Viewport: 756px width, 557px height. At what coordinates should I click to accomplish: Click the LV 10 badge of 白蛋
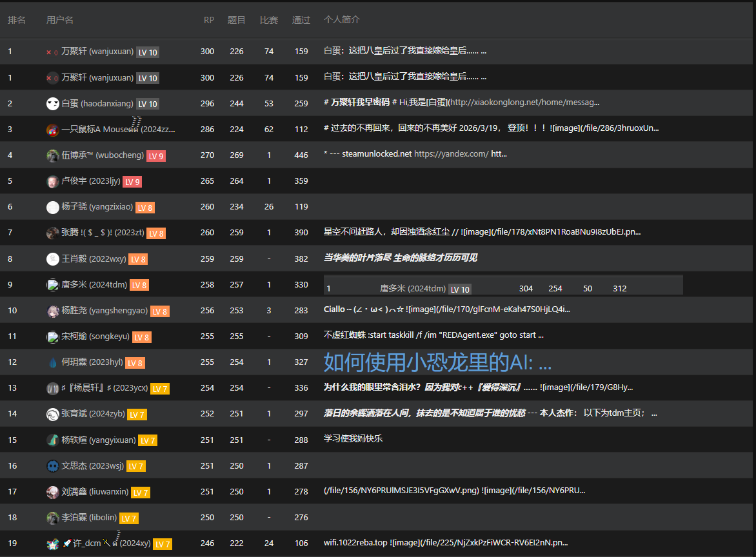tap(148, 104)
